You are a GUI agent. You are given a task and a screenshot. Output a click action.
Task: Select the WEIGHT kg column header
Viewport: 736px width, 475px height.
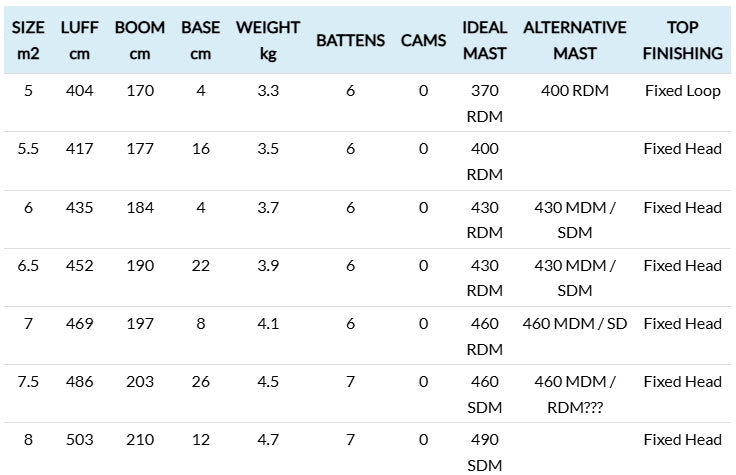(268, 40)
